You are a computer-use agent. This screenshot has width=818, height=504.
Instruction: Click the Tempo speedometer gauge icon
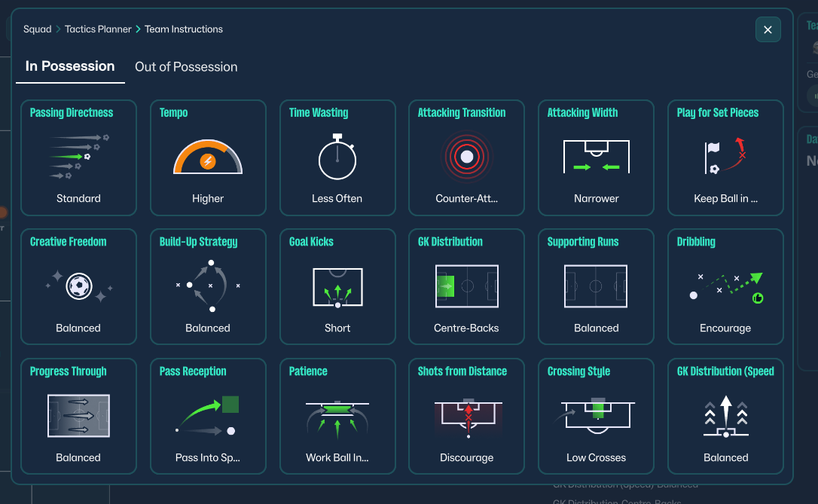[x=208, y=157]
